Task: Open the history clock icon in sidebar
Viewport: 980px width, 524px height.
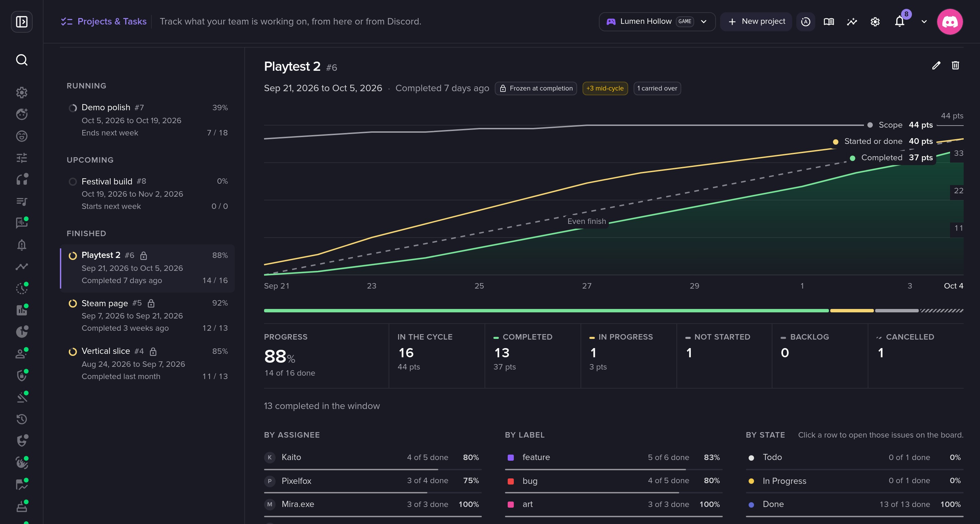Action: pyautogui.click(x=22, y=419)
